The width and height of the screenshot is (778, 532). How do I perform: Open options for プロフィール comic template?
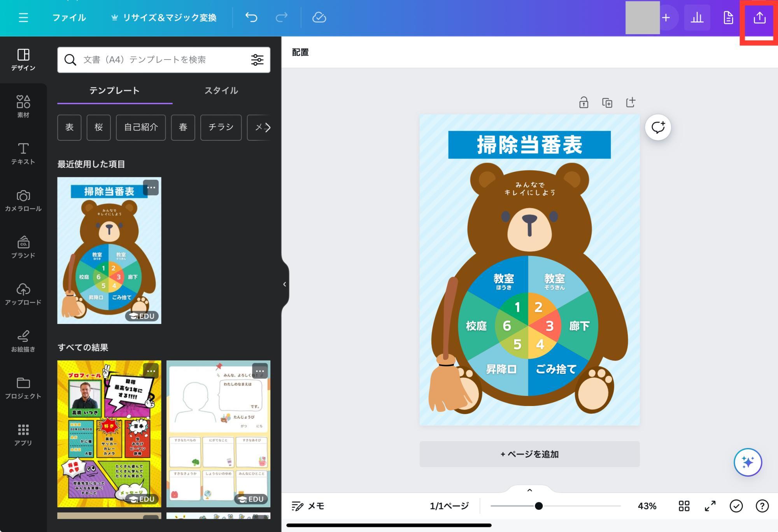(151, 371)
